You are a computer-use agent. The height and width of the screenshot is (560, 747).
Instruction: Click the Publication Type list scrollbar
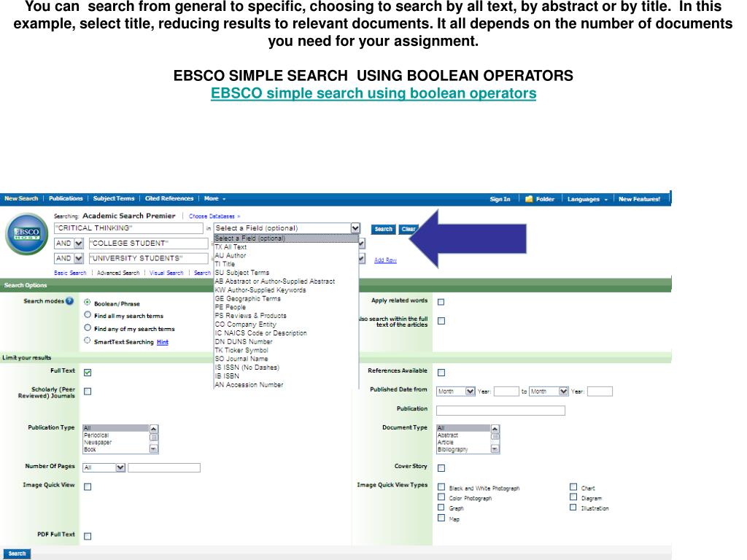coord(154,439)
